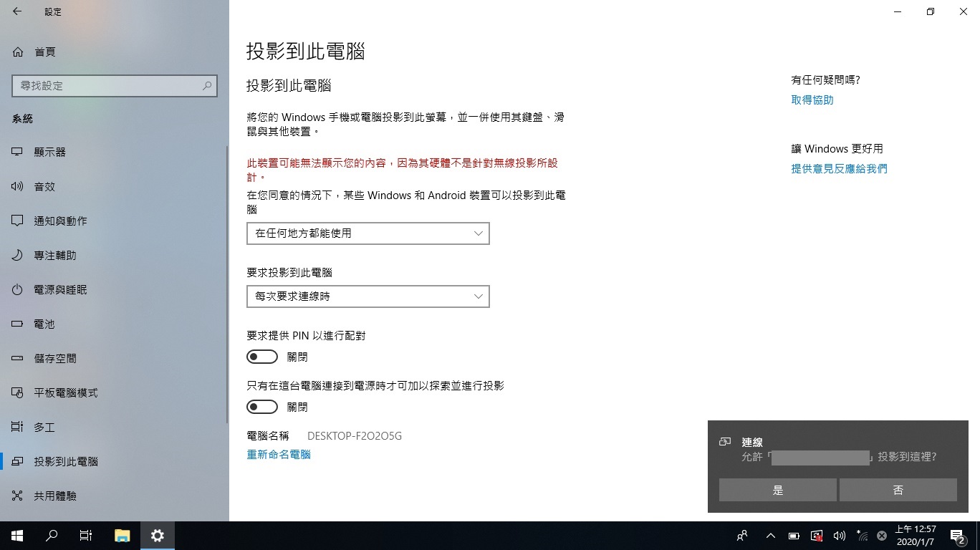The height and width of the screenshot is (550, 980).
Task: Click the 共用體驗 shared experiences icon
Action: point(18,496)
